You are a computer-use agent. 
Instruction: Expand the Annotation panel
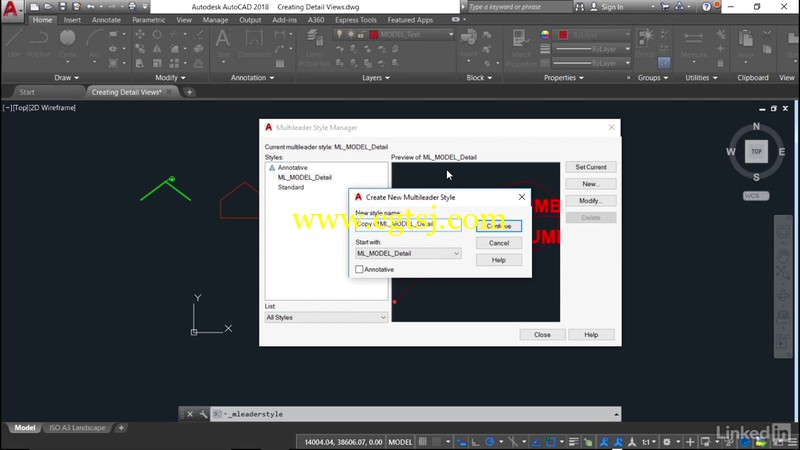pos(252,78)
